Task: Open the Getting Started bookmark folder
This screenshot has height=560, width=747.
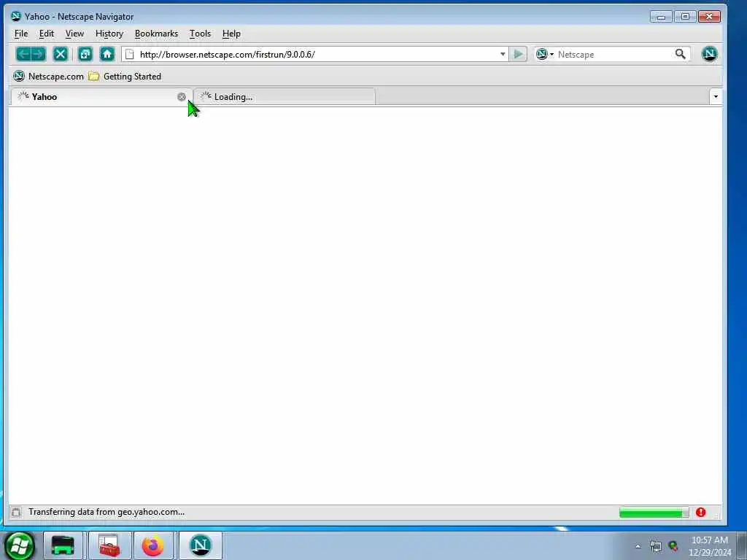Action: (x=125, y=76)
